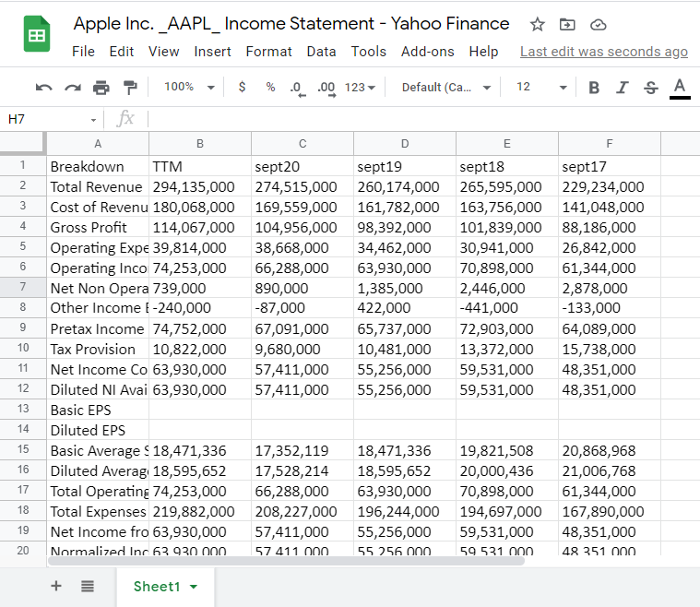Format as currency

tap(242, 87)
